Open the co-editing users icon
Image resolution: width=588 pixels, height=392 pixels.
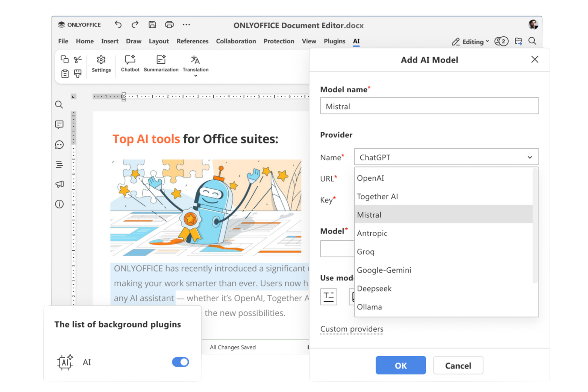(x=501, y=41)
